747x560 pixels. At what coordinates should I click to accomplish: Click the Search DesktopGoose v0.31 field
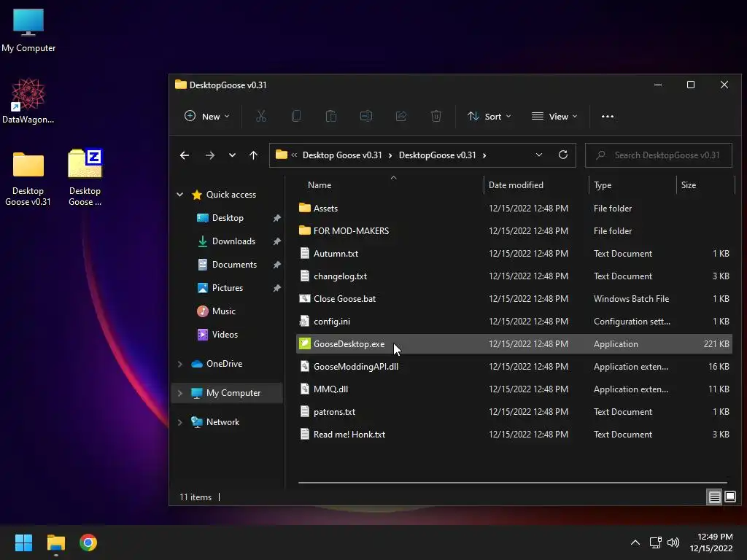pos(659,155)
